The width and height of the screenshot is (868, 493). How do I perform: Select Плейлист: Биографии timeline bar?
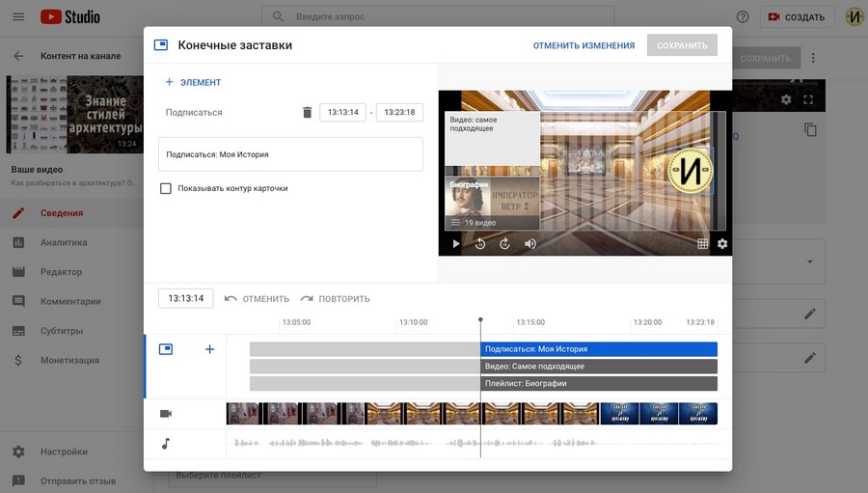point(598,384)
